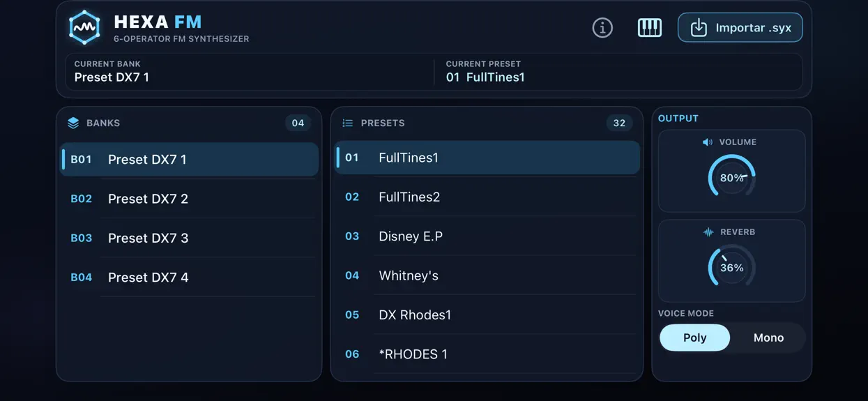Click the Volume speaker icon
This screenshot has width=868, height=401.
pyautogui.click(x=708, y=142)
